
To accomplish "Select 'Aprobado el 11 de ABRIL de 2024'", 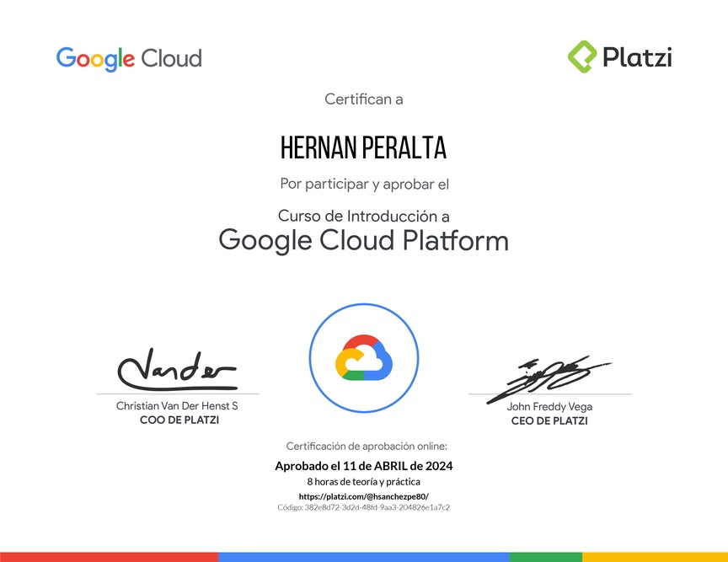I will [x=363, y=466].
